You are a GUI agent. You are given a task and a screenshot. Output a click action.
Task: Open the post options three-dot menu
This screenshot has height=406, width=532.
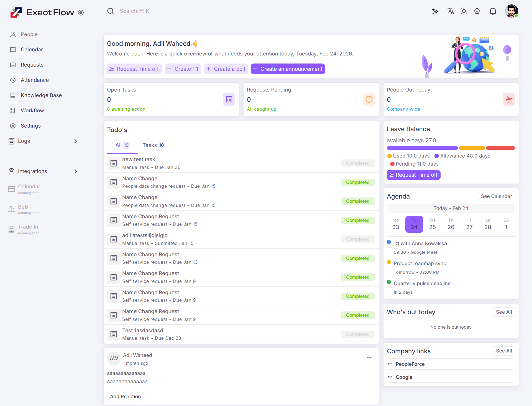[369, 358]
